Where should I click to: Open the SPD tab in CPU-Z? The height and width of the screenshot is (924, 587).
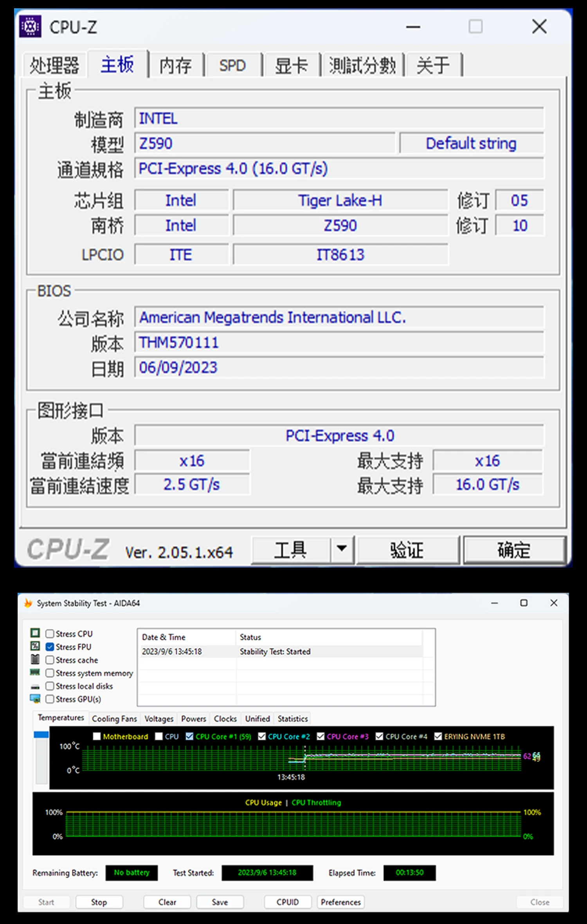tap(232, 65)
